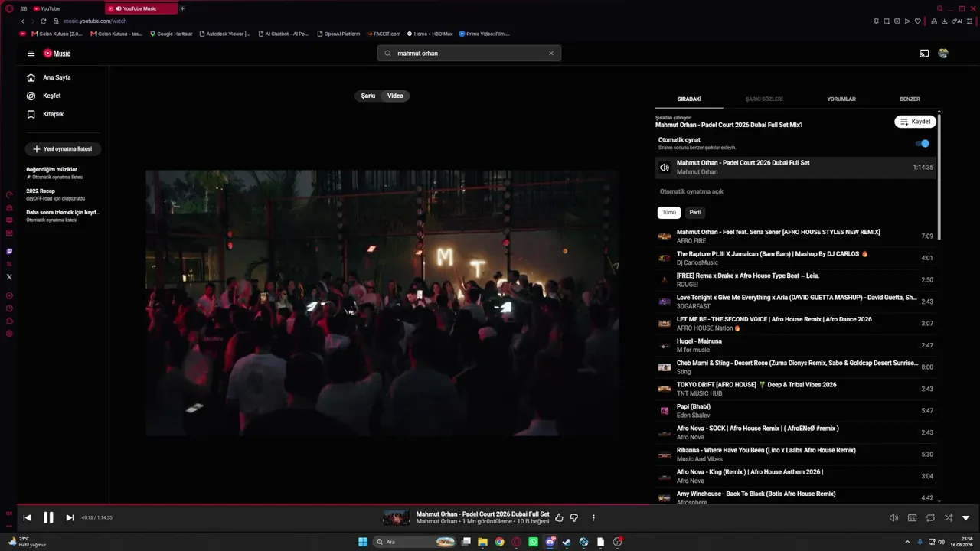The width and height of the screenshot is (980, 551).
Task: Select the playing Padel Court 2026 queue row
Action: [x=796, y=168]
